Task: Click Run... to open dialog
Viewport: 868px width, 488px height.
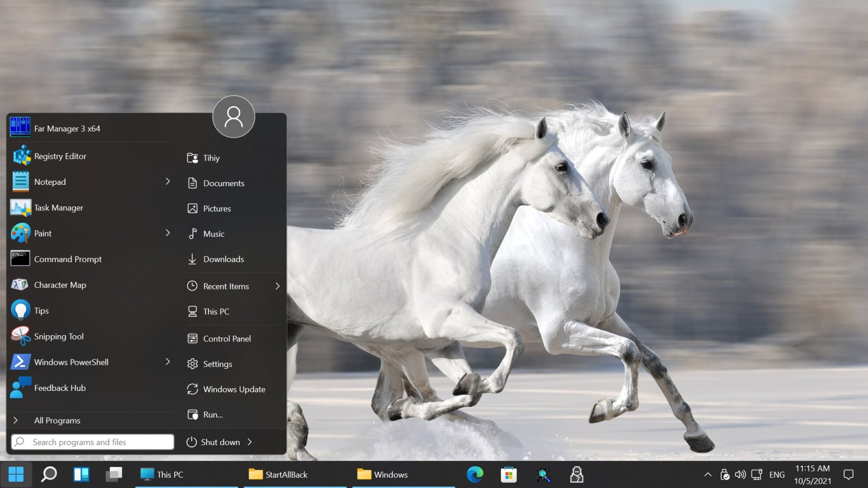Action: coord(212,414)
